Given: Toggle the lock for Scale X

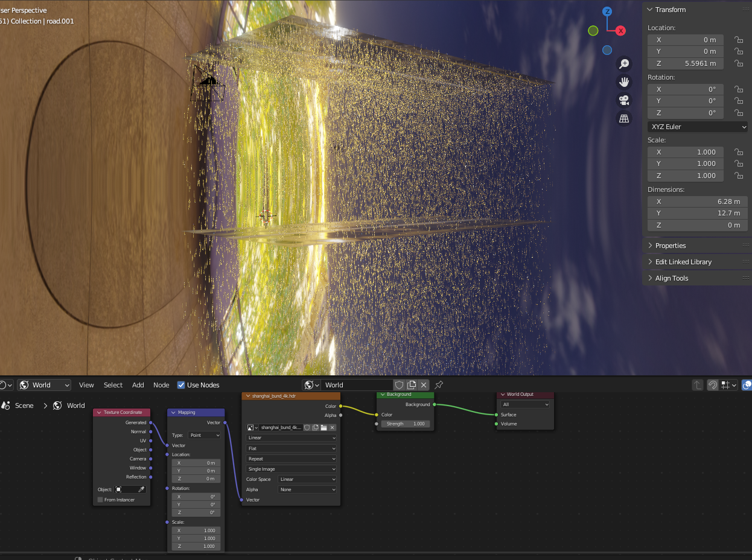Looking at the screenshot, I should pyautogui.click(x=738, y=152).
